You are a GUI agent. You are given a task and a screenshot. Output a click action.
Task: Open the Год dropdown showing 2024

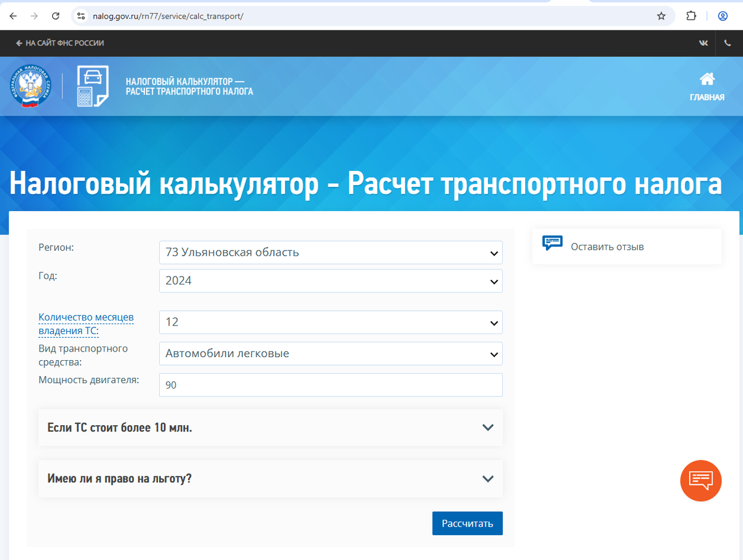pos(331,280)
